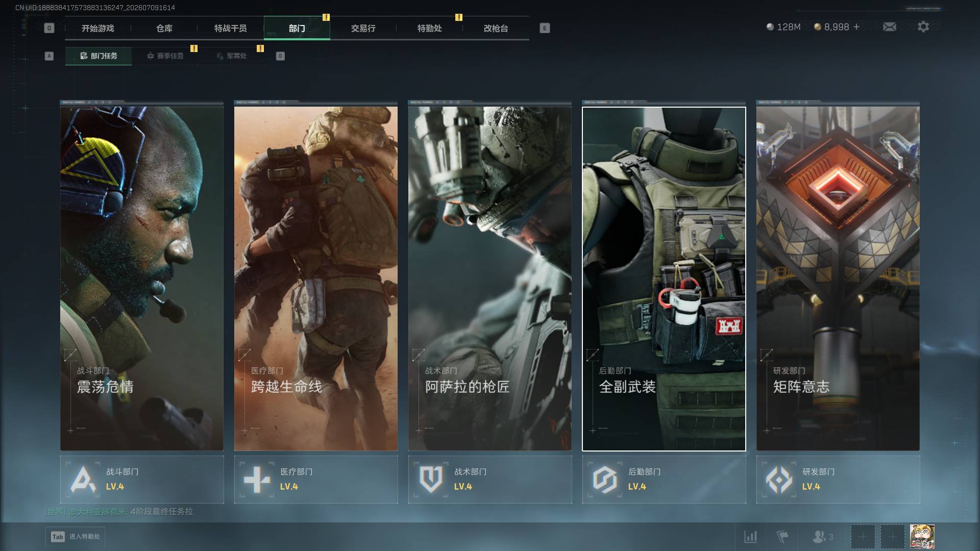
Task: Click the 战术部门 LV.4 panel
Action: [490, 480]
